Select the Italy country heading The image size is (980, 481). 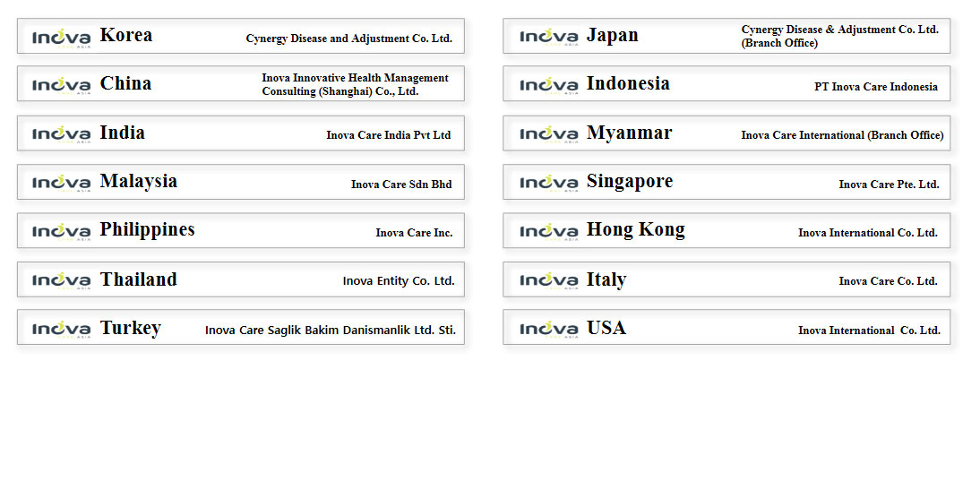tap(606, 279)
